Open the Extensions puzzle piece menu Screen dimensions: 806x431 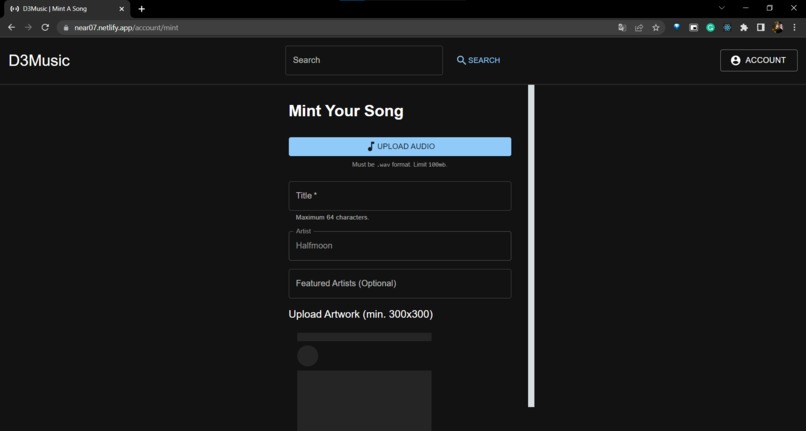pyautogui.click(x=744, y=28)
